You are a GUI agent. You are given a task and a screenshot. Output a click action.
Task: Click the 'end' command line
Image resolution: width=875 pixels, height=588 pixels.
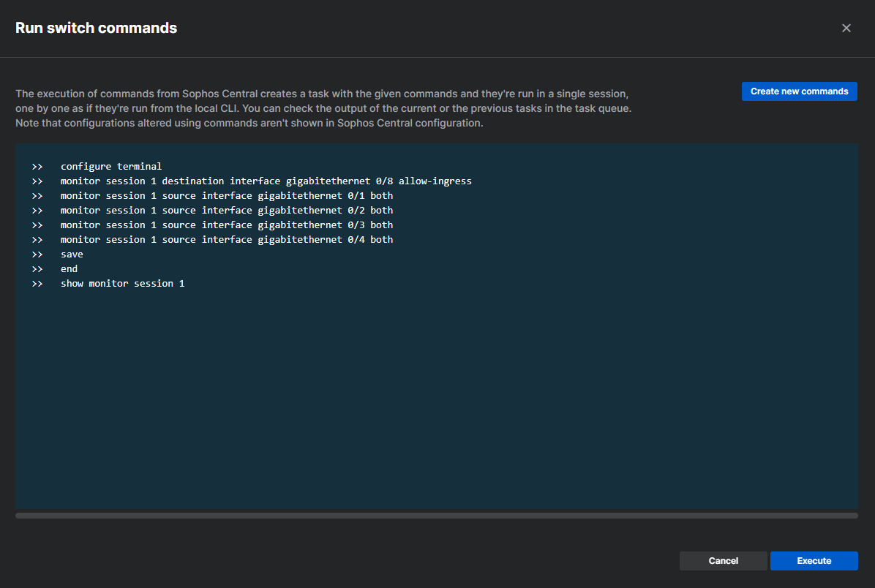[69, 268]
